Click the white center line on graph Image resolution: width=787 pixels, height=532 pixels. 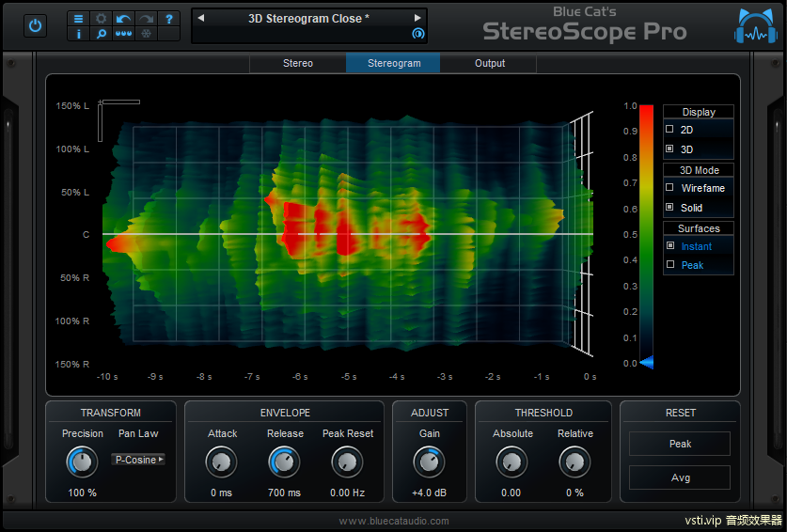(348, 234)
